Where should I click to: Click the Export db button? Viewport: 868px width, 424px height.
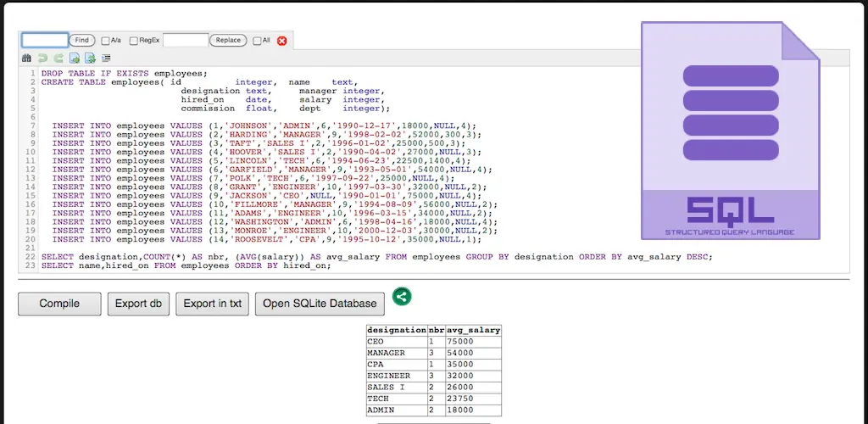tap(138, 304)
